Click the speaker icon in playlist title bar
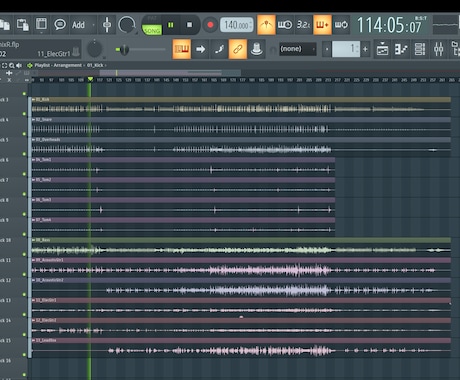 [19, 66]
